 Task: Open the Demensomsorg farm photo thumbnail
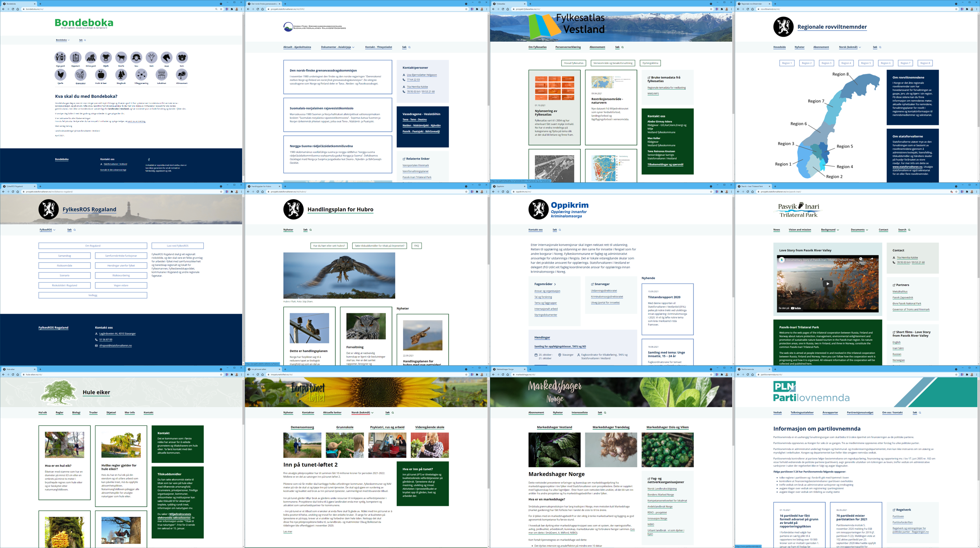[x=302, y=445]
